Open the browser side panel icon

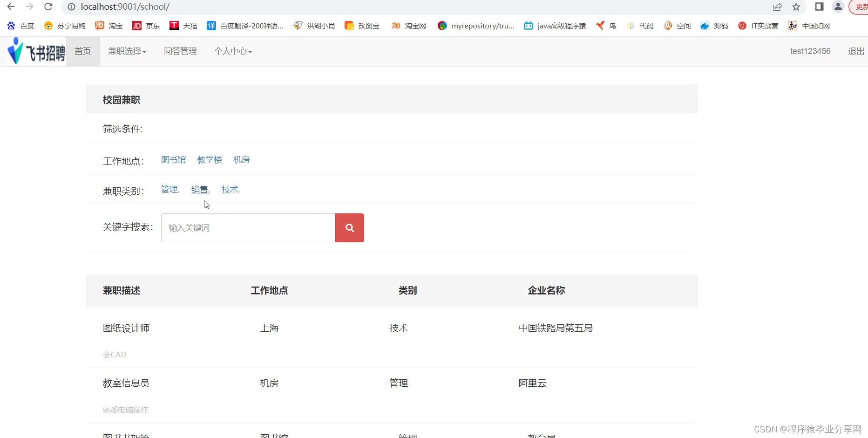click(x=820, y=7)
